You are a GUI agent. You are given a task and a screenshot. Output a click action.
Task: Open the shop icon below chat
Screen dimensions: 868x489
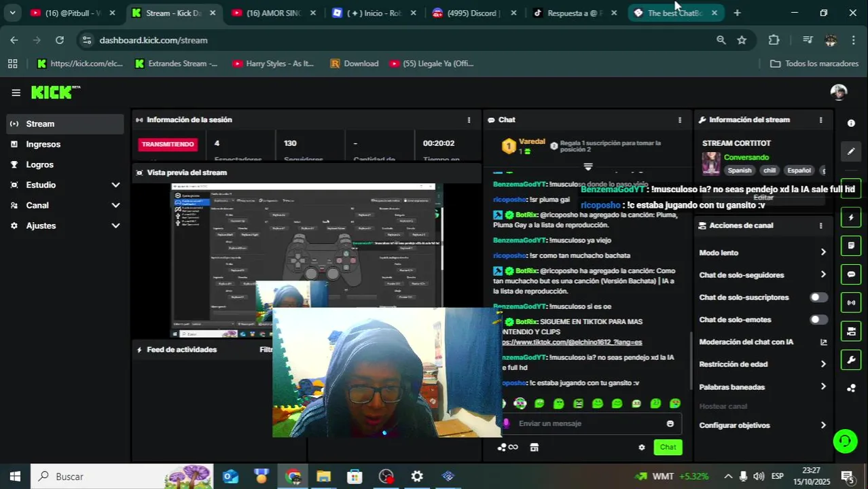[535, 447]
